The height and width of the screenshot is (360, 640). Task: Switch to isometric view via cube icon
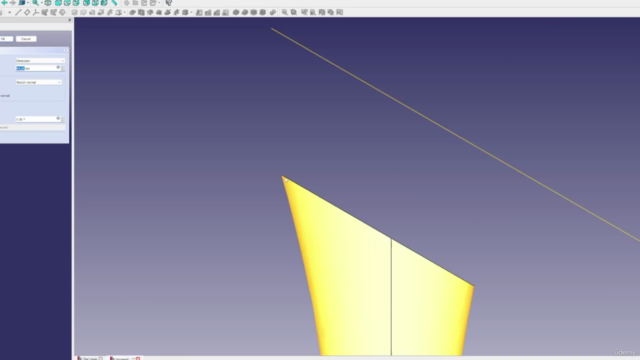point(48,2)
